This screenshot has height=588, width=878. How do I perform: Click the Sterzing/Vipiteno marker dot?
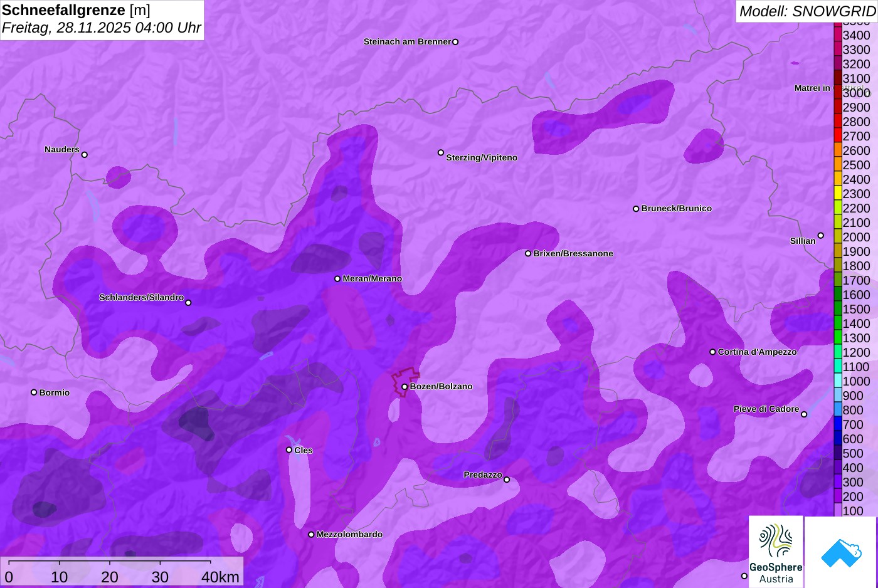click(x=441, y=152)
